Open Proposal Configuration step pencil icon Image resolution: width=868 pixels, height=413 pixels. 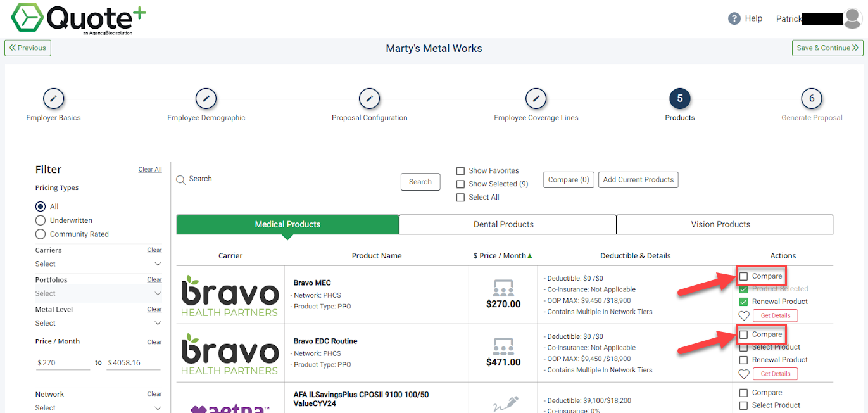pyautogui.click(x=369, y=99)
